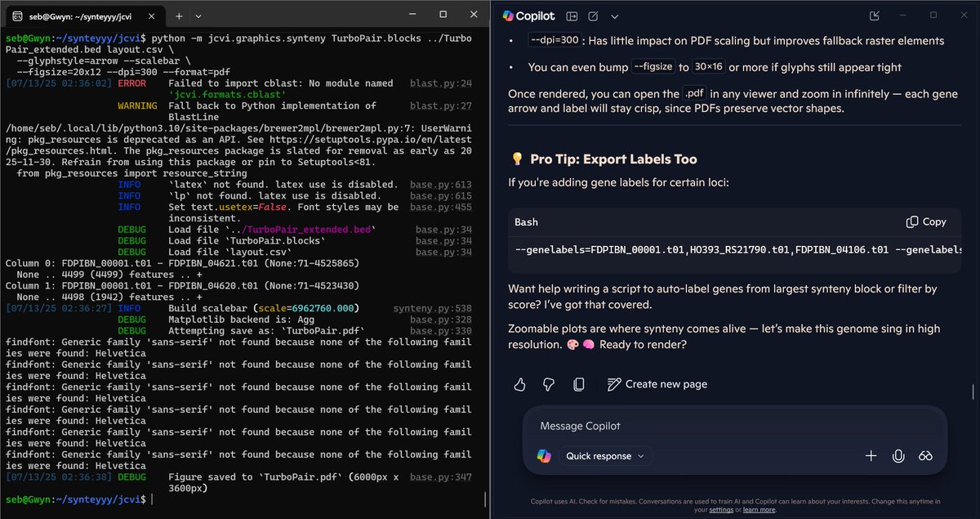
Task: Click the 'Bash' code block label
Action: pyautogui.click(x=526, y=221)
